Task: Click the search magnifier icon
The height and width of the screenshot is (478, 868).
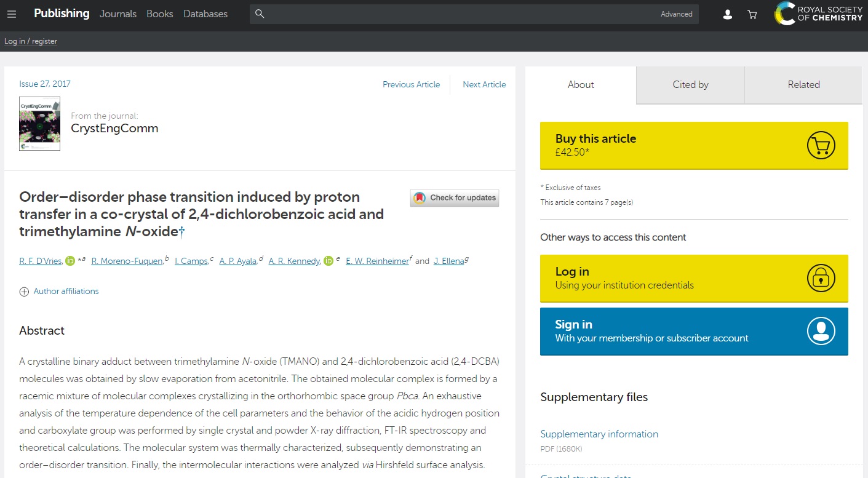Action: 260,14
